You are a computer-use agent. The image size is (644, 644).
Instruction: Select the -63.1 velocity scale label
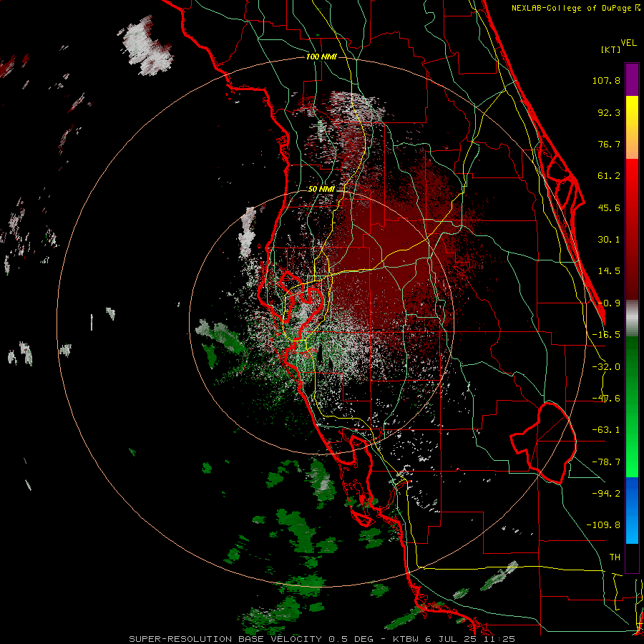(x=606, y=430)
